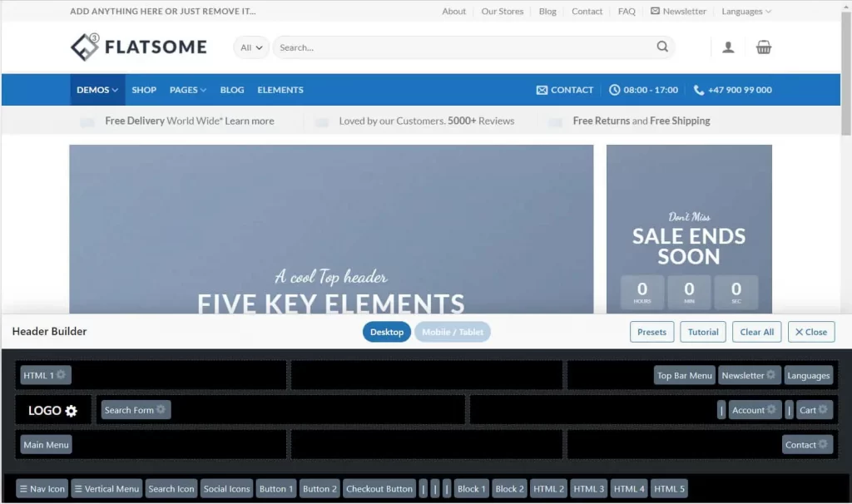Click the gear icon on the LOGO element

click(71, 409)
